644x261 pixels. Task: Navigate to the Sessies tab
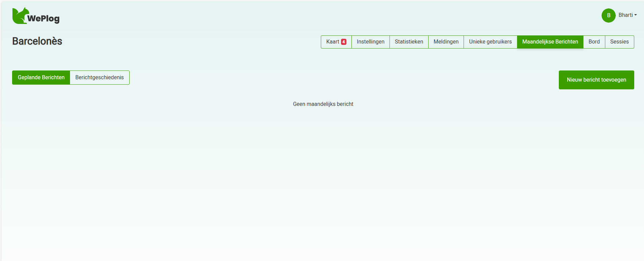[619, 42]
